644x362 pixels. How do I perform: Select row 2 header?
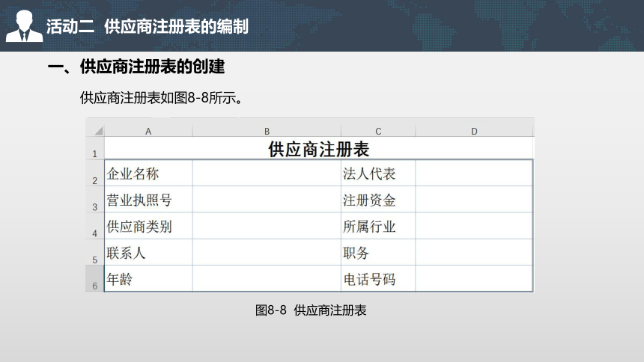coord(95,173)
